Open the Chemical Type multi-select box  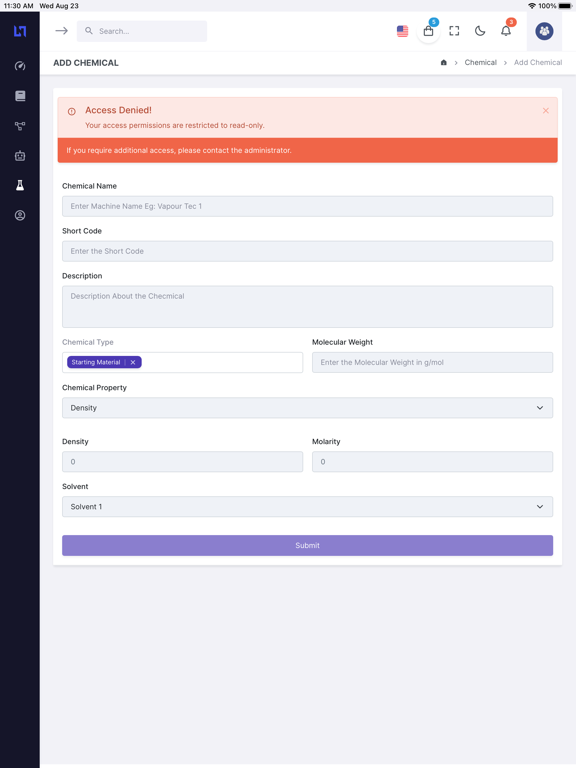pos(182,362)
